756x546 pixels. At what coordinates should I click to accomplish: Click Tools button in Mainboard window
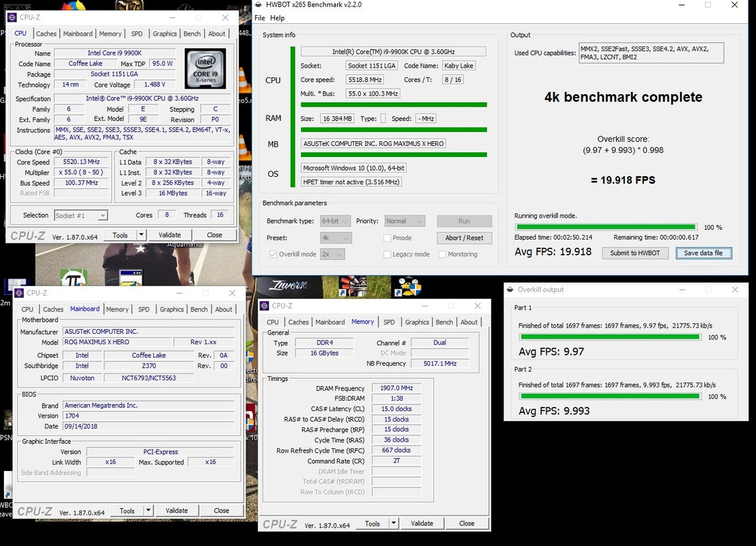tap(128, 511)
